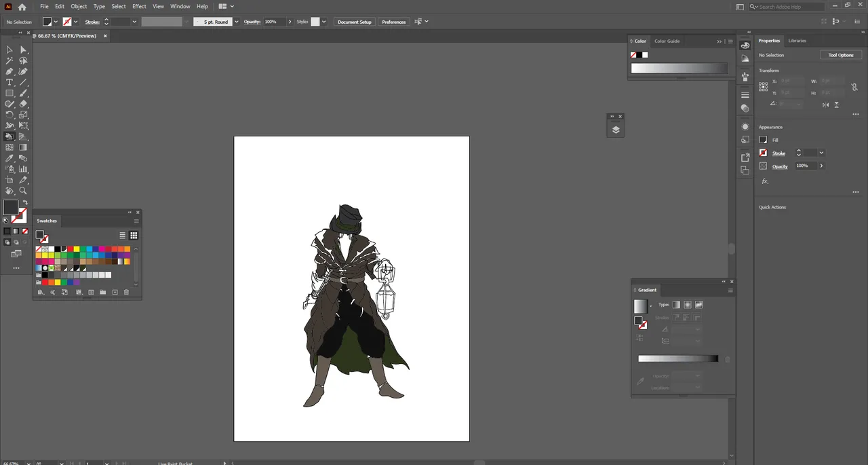Open Edit Toolbar three-dots button
The image size is (868, 465).
point(16,268)
